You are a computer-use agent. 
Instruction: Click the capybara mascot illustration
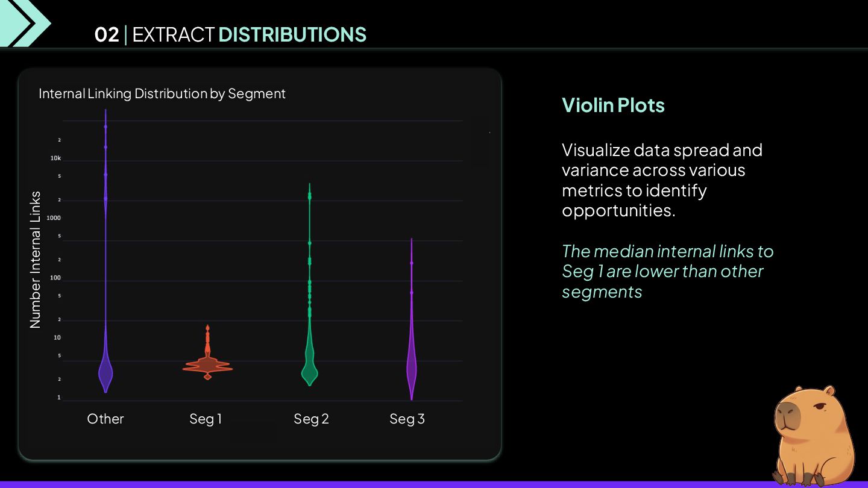[815, 435]
